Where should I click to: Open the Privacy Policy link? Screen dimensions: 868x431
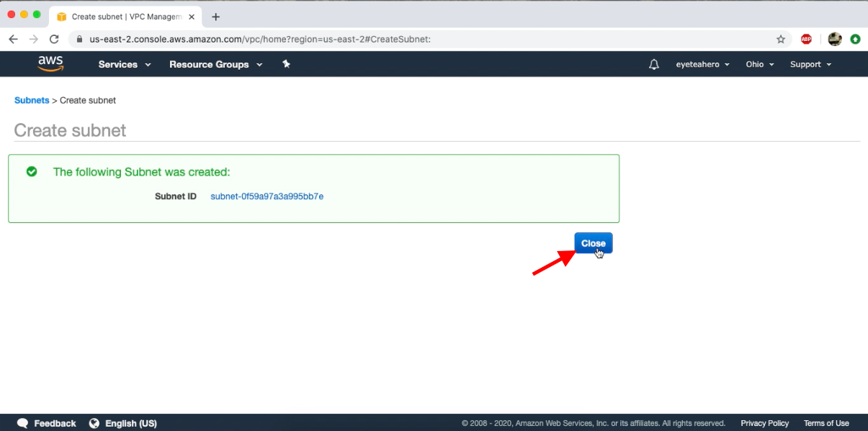click(x=764, y=423)
